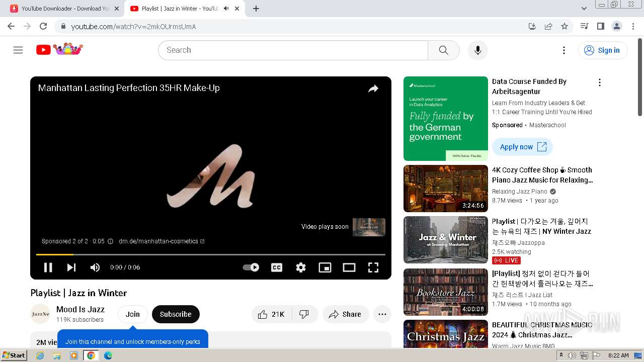This screenshot has width=644, height=362.
Task: Click Apply now on Masterschool ad
Action: point(522,147)
